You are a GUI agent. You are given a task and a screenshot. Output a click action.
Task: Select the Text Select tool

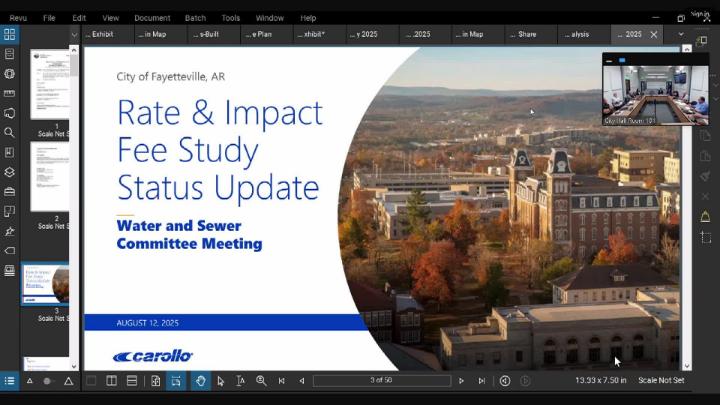click(x=241, y=381)
